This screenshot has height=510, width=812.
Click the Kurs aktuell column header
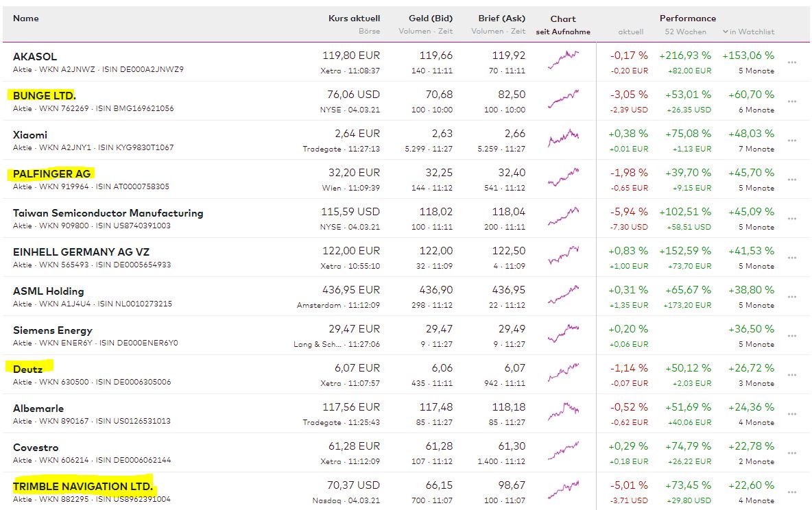click(354, 19)
